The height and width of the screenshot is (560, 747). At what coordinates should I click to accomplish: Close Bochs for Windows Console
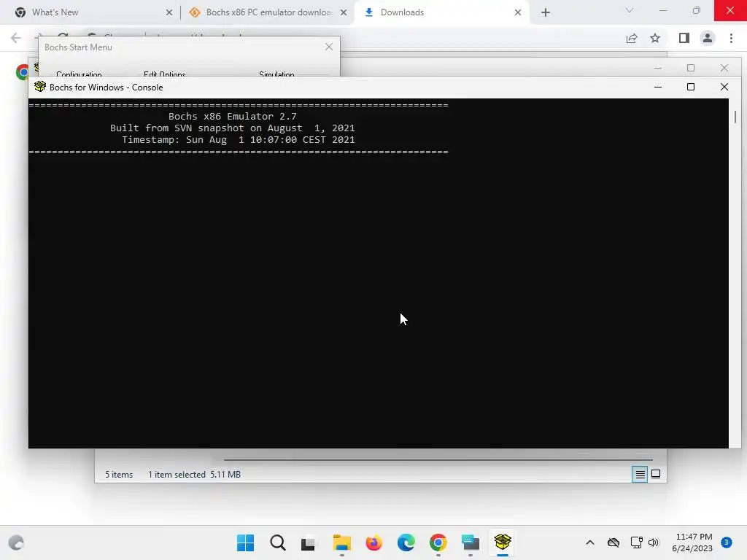(724, 87)
